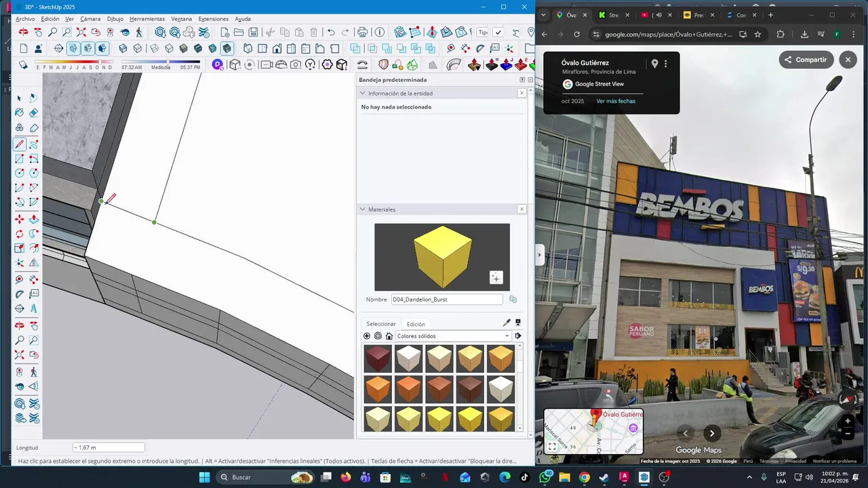Click the Print icon in toolbar
Screen dimensions: 868x488
362,32
